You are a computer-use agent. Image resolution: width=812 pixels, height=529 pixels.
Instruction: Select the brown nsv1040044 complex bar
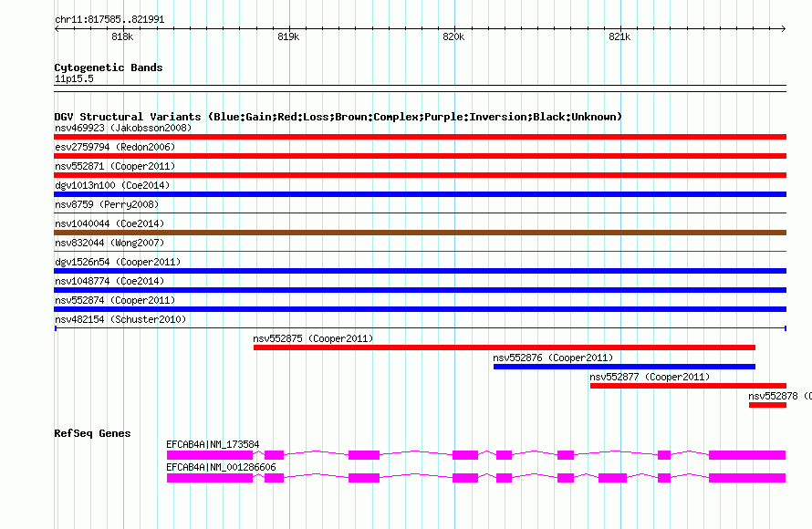[x=420, y=233]
